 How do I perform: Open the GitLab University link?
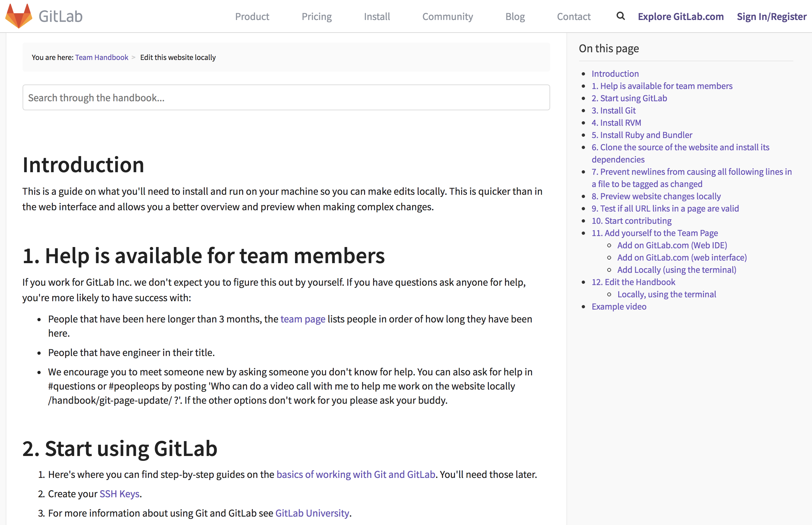312,513
